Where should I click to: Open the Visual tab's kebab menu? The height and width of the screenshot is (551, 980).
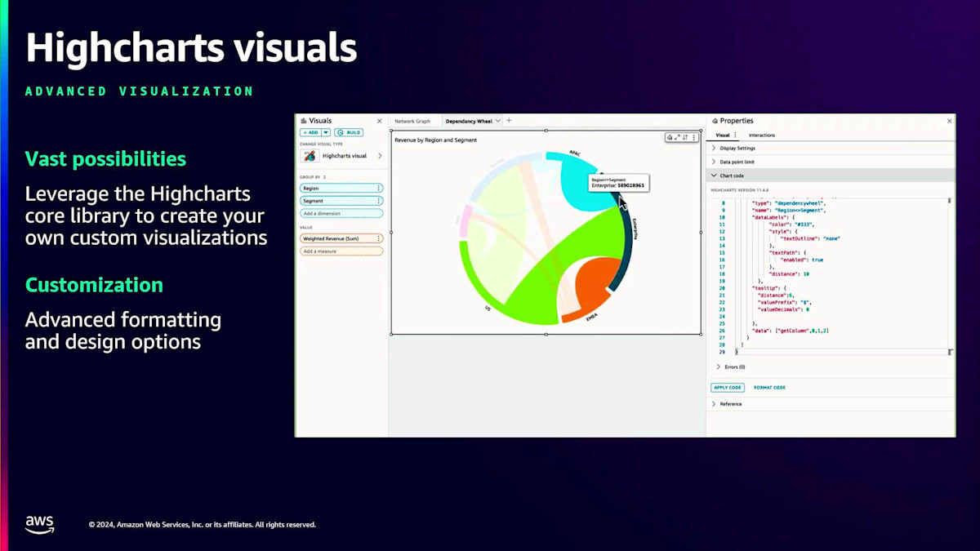pyautogui.click(x=735, y=136)
